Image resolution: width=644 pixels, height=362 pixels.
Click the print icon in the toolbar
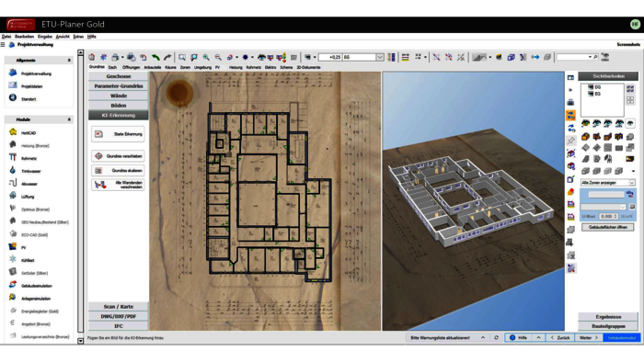115,57
